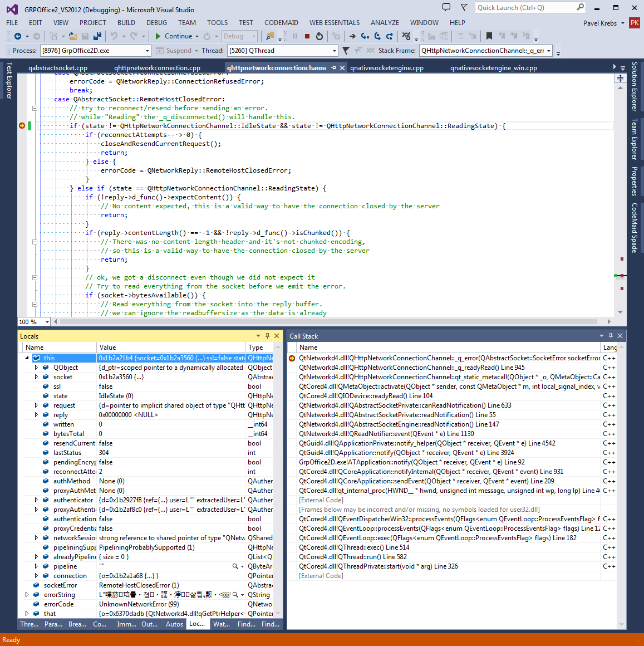The image size is (644, 646).
Task: Open the Process dropdown showing GrpOffice2D.exe
Action: point(96,51)
